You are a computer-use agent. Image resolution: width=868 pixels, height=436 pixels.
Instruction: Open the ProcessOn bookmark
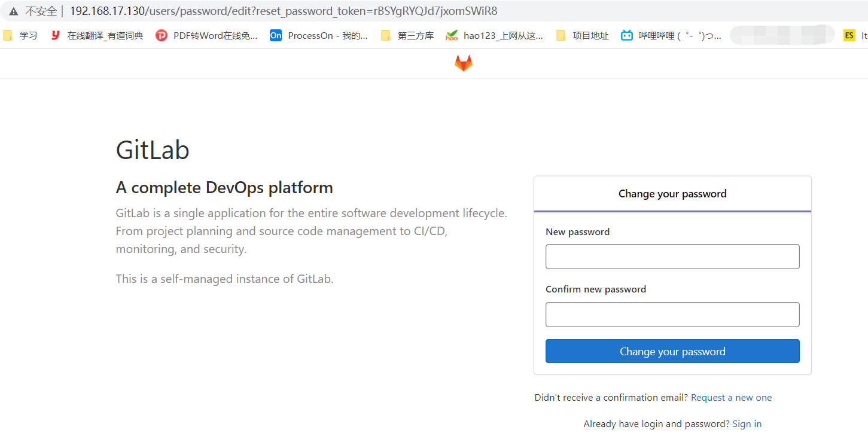pos(318,36)
